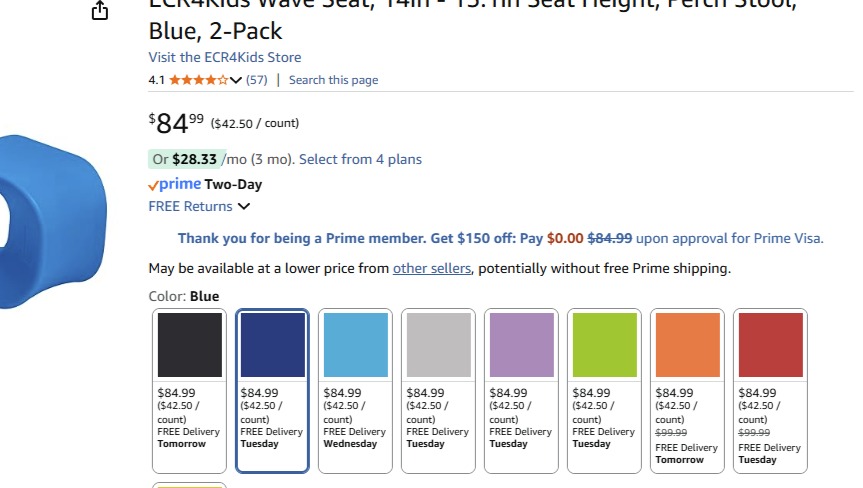This screenshot has width=863, height=488.
Task: Click the Prime Visa offer message
Action: [500, 239]
